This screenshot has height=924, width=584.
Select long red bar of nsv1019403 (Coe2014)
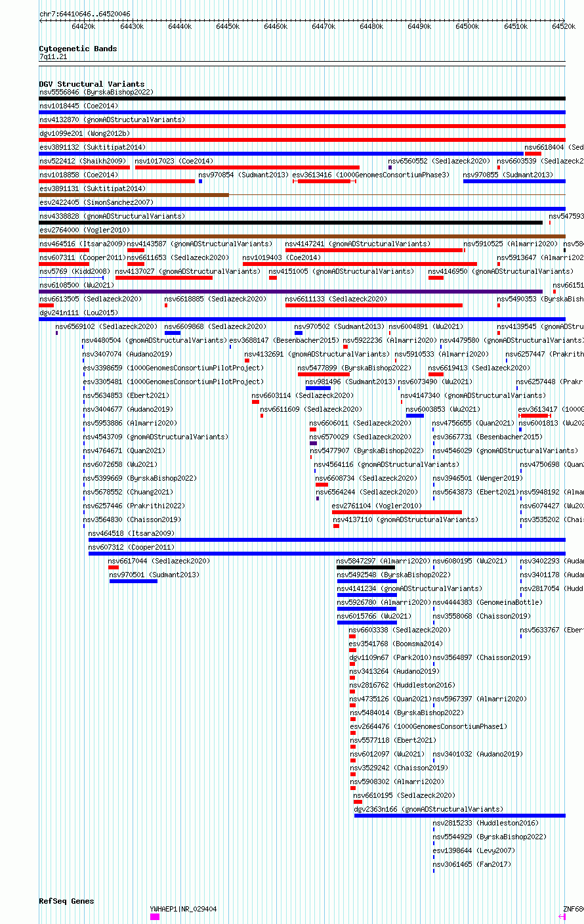[360, 264]
